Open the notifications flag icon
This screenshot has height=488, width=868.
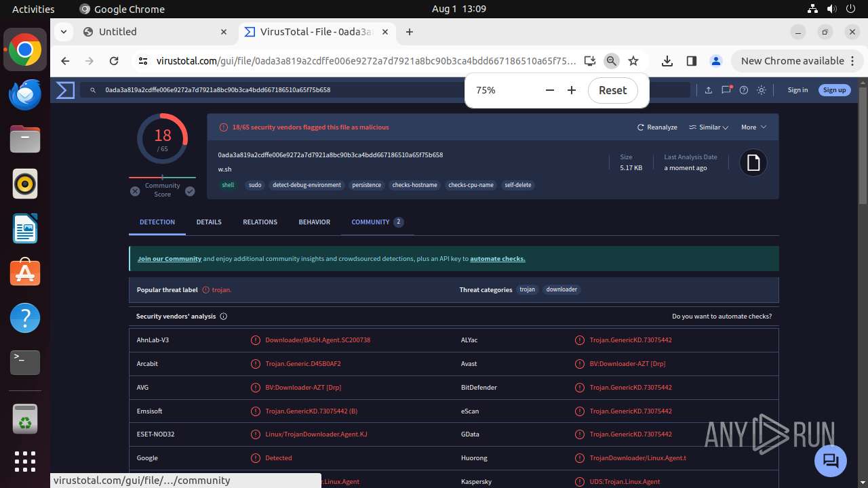click(726, 90)
